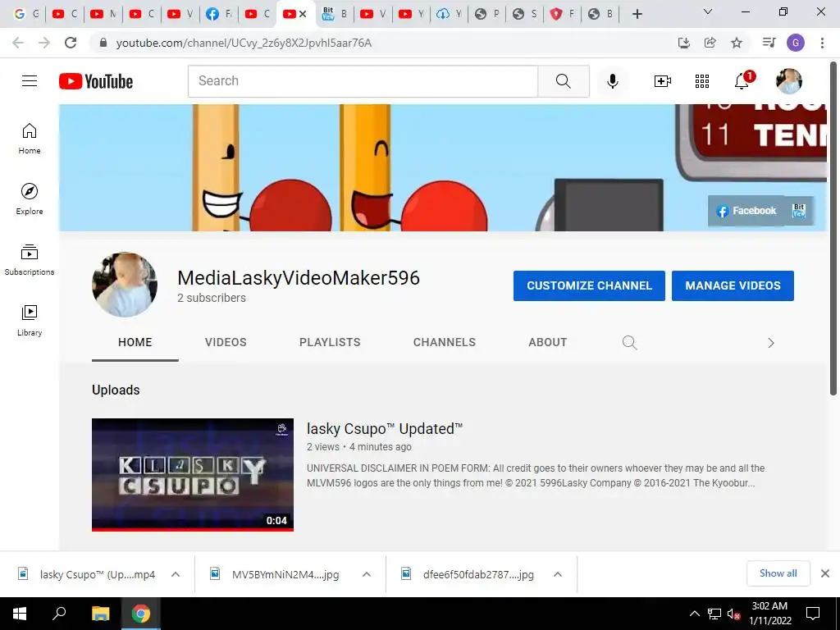Open Chrome three-dot menu
This screenshot has height=630, width=840.
point(822,43)
